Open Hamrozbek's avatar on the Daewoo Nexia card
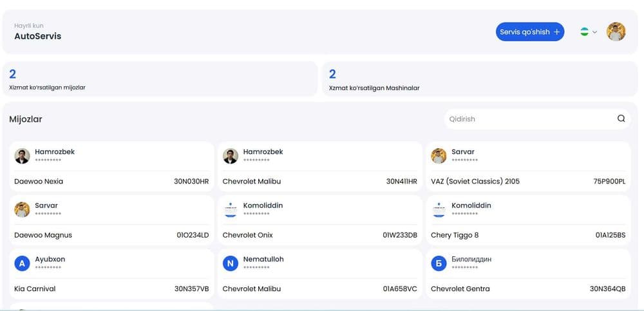Screen dimensions: 644x311 [22, 156]
